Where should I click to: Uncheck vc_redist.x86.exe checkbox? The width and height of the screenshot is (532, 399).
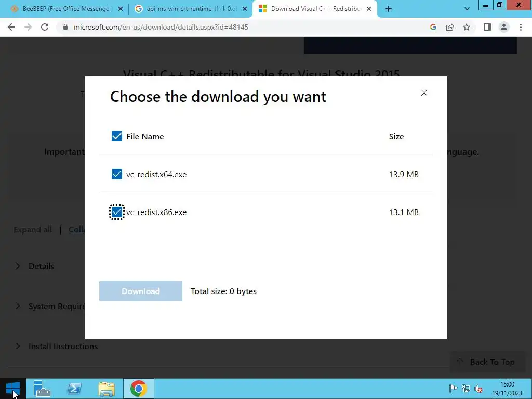click(117, 212)
